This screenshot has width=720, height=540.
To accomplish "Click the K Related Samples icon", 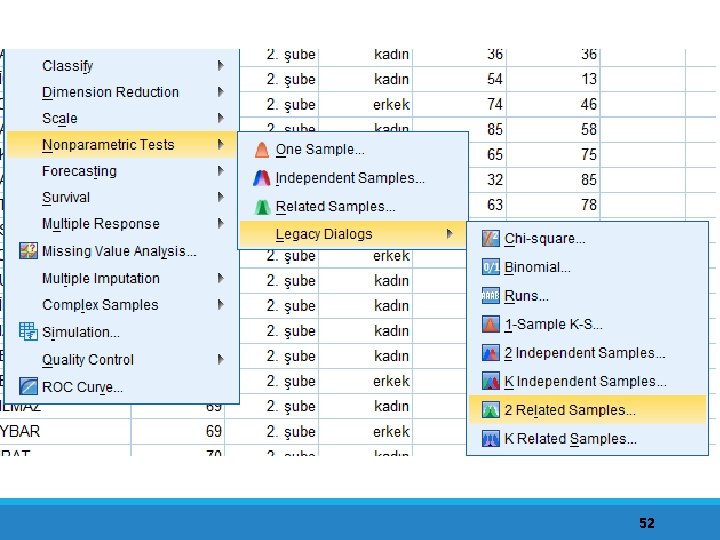I will (x=490, y=439).
